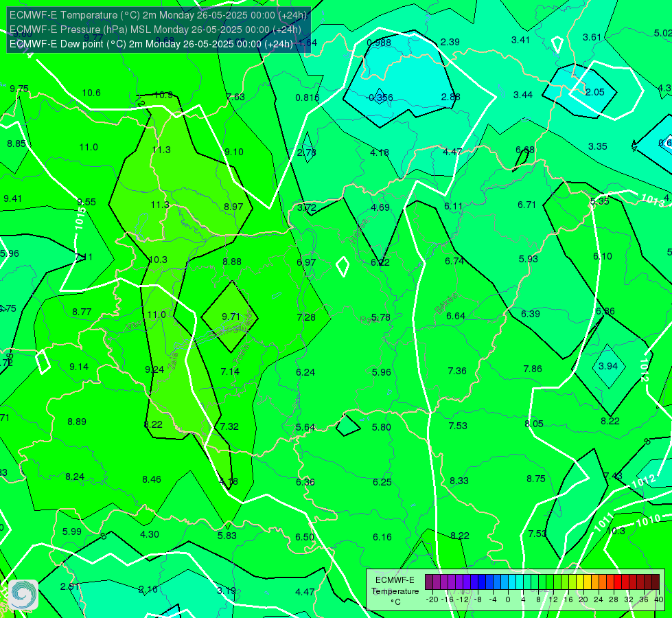The height and width of the screenshot is (618, 672).
Task: Click the dark red 40°C legend swatch
Action: point(656,582)
